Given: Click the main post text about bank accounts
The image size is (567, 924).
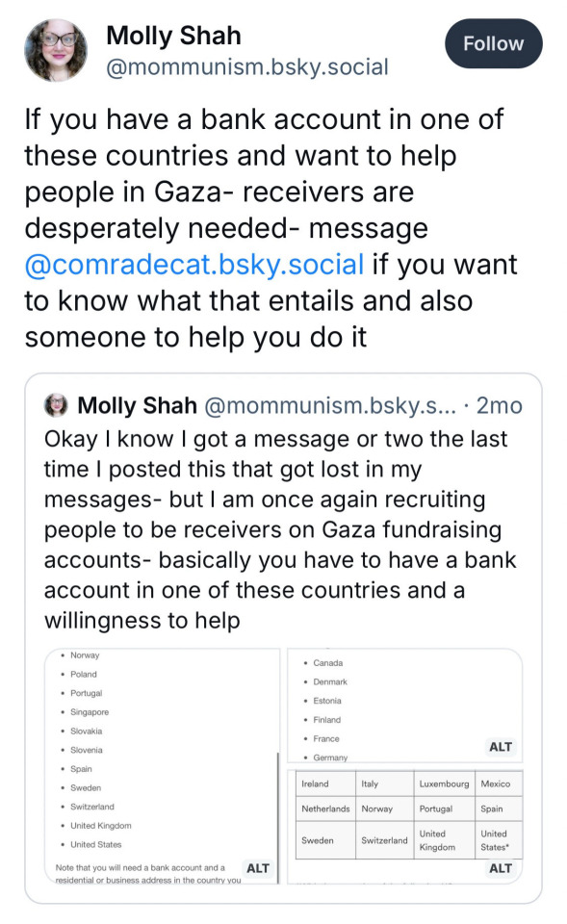Looking at the screenshot, I should point(271,228).
